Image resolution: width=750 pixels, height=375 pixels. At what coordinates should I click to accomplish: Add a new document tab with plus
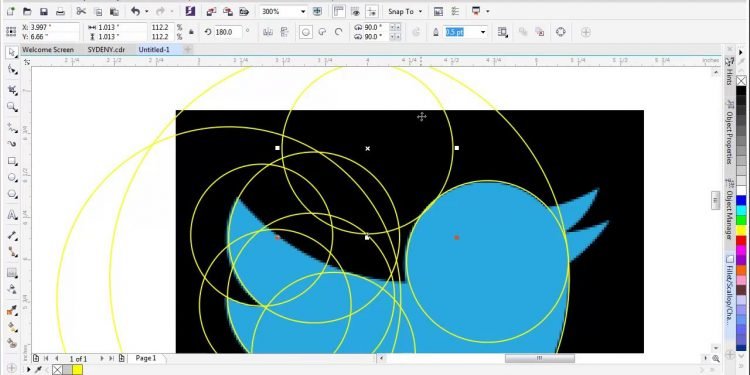(188, 49)
